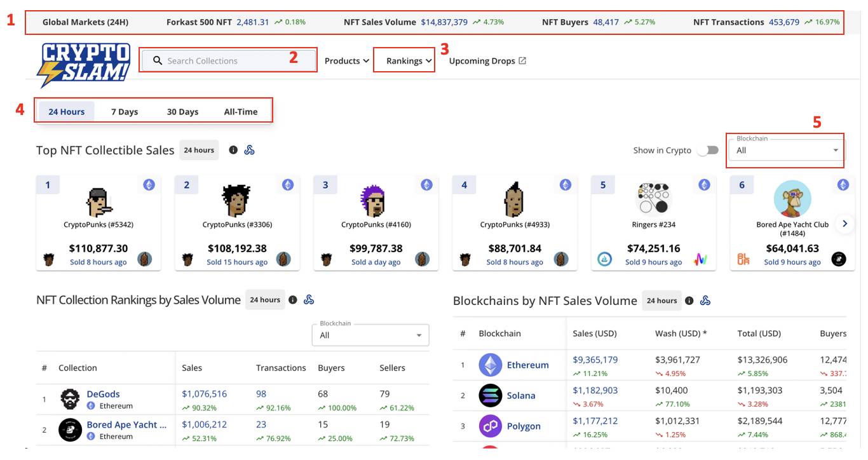Click the collection icon at left of Ringers #234 price
This screenshot has width=868, height=460.
coord(604,259)
